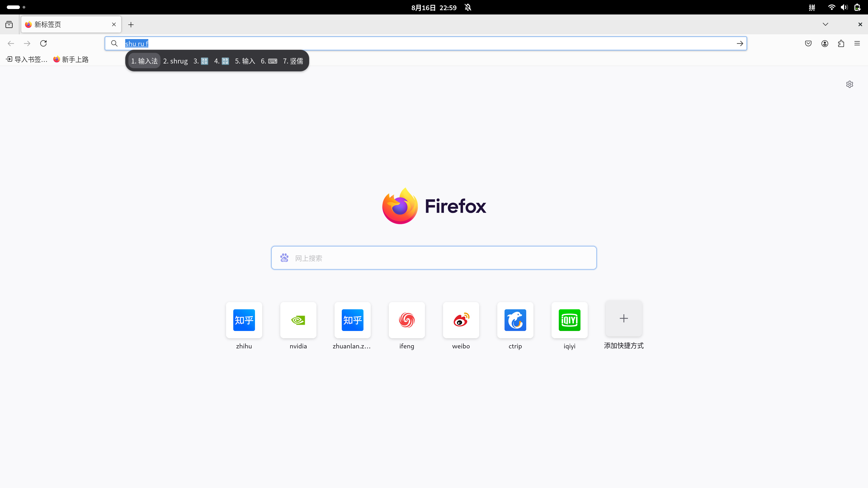Click the Save to Pocket icon
The width and height of the screenshot is (868, 488).
pos(808,43)
